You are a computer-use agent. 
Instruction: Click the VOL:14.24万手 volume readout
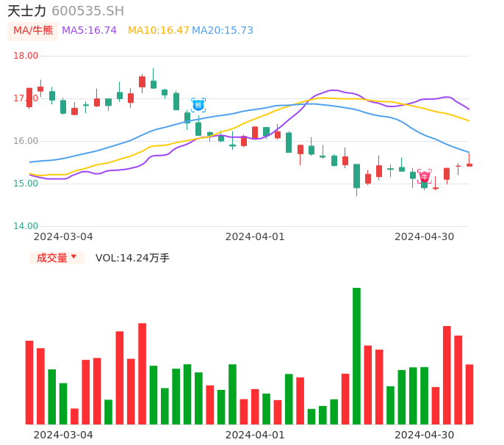pyautogui.click(x=132, y=258)
